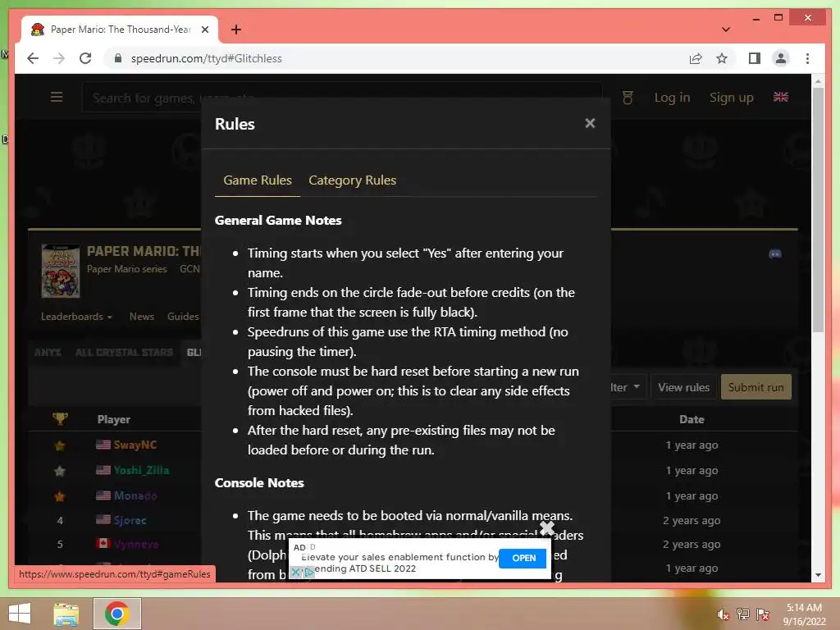The height and width of the screenshot is (630, 840).
Task: Click the Discord icon on game page
Action: coord(775,253)
